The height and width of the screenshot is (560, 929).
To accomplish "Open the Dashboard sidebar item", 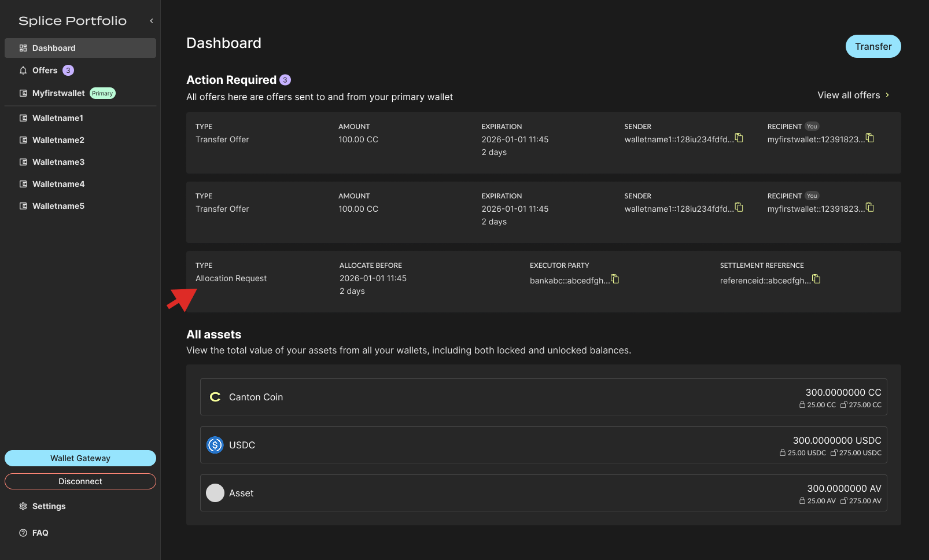I will (x=80, y=48).
